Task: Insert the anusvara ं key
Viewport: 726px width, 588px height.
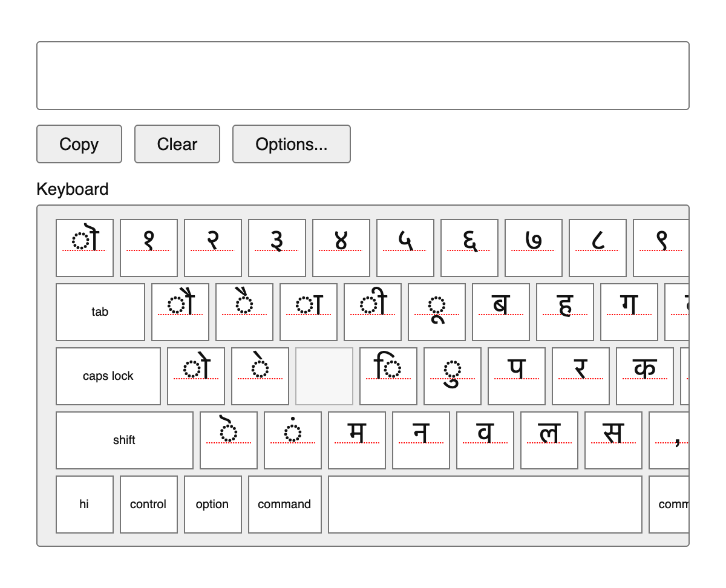Action: (x=293, y=440)
